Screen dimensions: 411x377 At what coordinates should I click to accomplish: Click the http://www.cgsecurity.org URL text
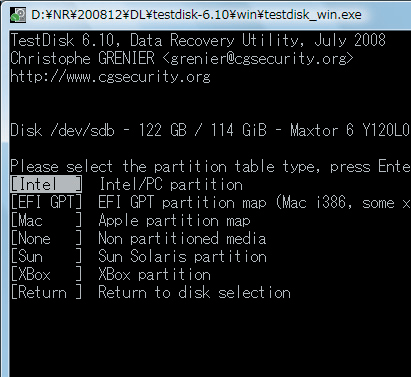coord(110,77)
